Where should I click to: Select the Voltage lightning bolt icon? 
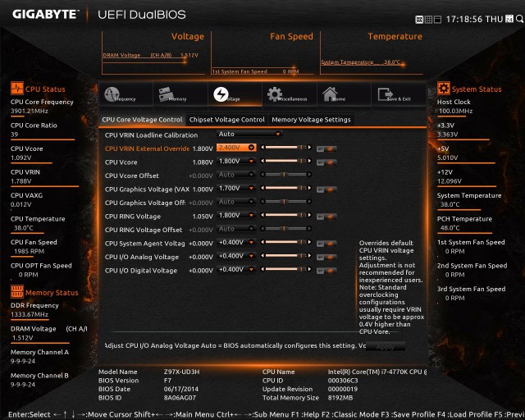(221, 94)
